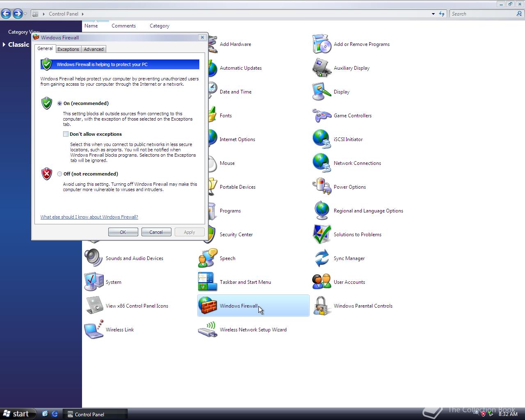Open the iSCSI Initiator icon
The image size is (525, 420).
pos(322,139)
